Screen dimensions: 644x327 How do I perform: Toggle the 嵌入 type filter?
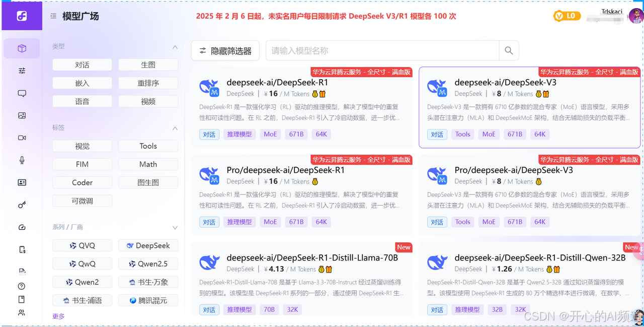pos(82,83)
